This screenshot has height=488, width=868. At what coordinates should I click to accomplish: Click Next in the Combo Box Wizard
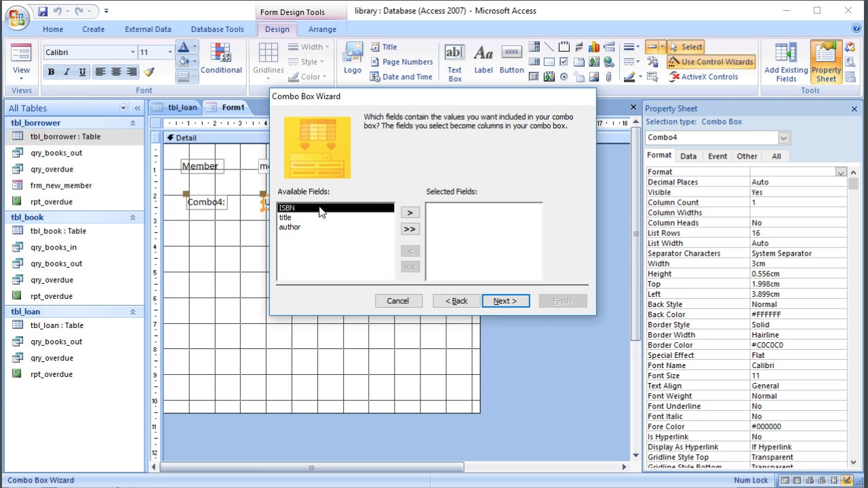pyautogui.click(x=505, y=301)
